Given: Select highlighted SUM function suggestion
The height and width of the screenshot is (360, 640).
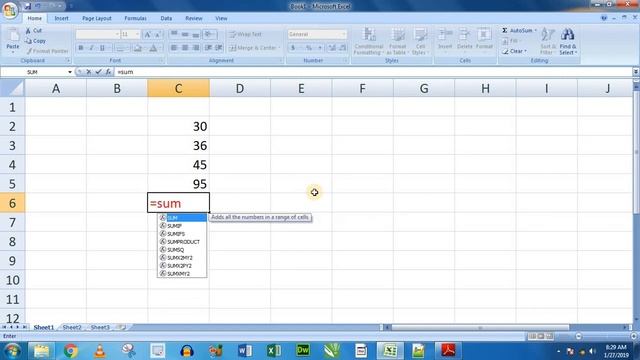Looking at the screenshot, I should coord(182,218).
